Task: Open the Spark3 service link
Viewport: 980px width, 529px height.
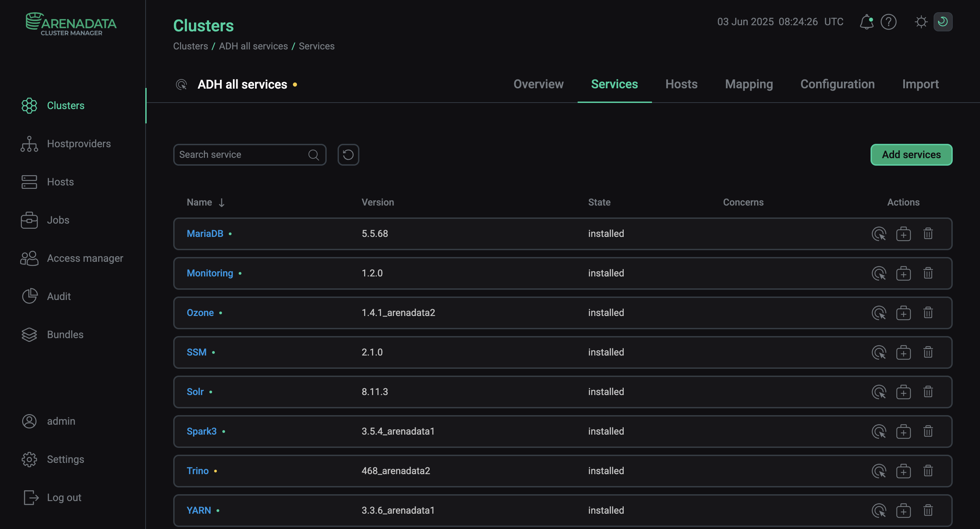Action: point(201,431)
